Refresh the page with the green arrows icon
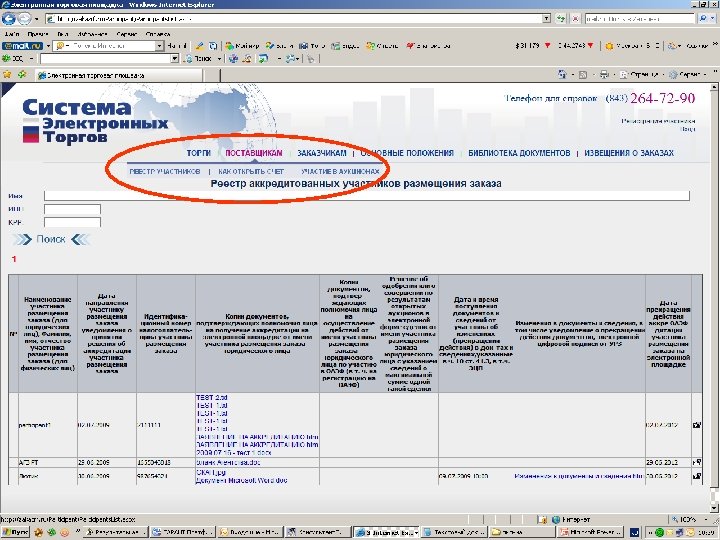Image resolution: width=720 pixels, height=540 pixels. (561, 19)
